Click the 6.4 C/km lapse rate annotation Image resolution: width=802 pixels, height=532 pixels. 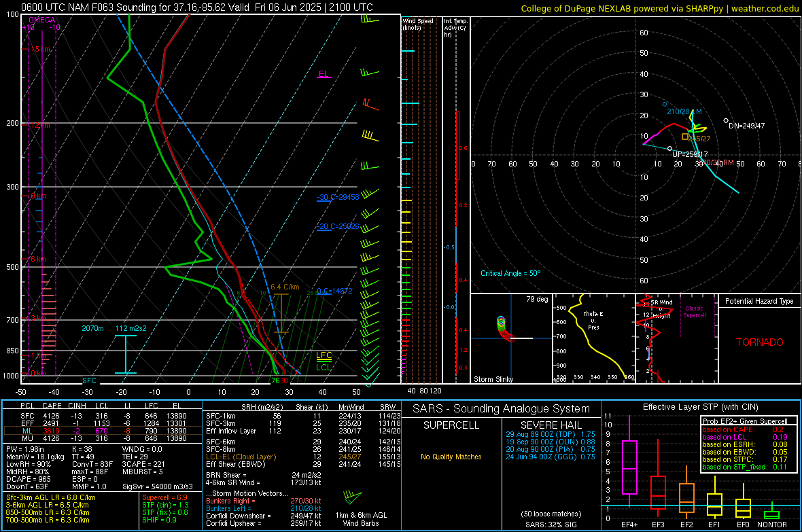285,287
